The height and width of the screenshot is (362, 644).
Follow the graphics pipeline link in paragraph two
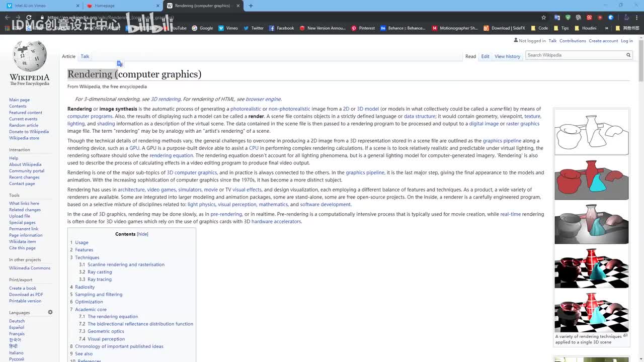tap(502, 141)
